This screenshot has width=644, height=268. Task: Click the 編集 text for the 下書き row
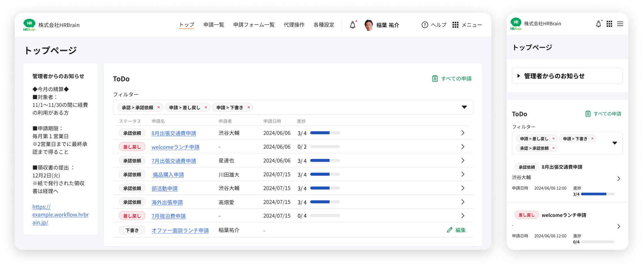(461, 230)
